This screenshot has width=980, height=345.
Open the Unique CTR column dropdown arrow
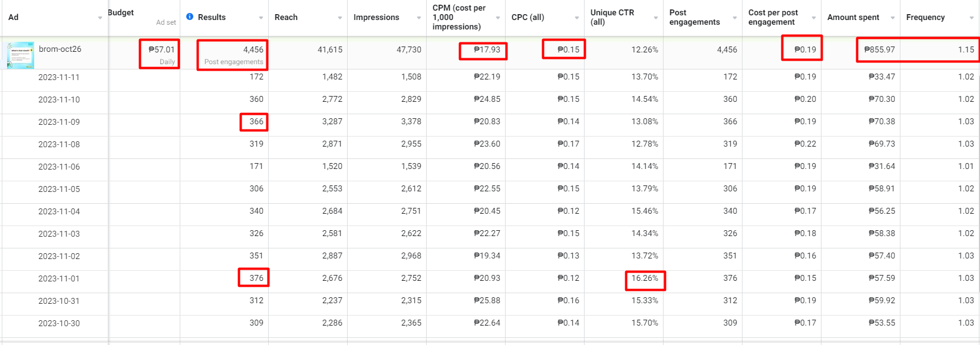[x=656, y=18]
